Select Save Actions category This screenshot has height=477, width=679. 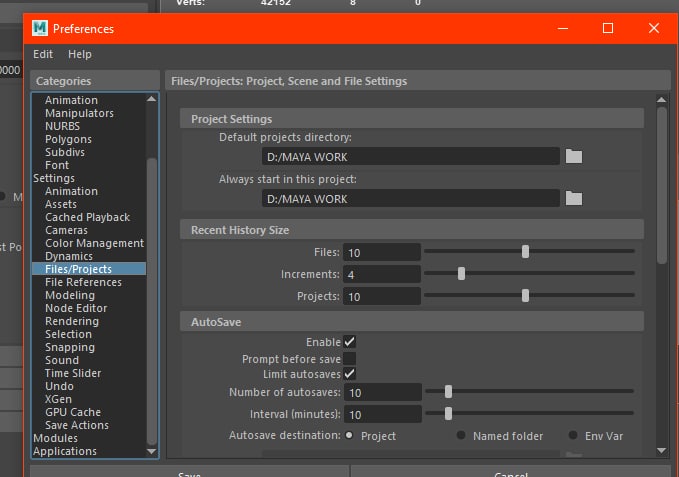77,425
